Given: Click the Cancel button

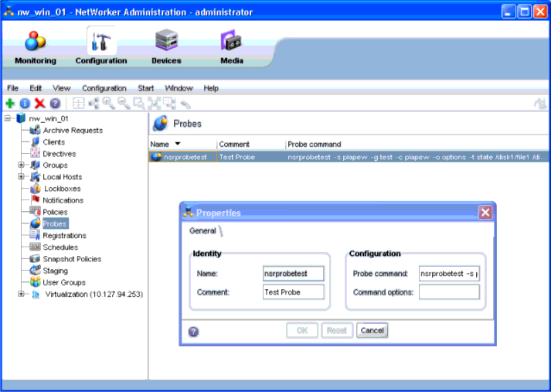Looking at the screenshot, I should [372, 330].
